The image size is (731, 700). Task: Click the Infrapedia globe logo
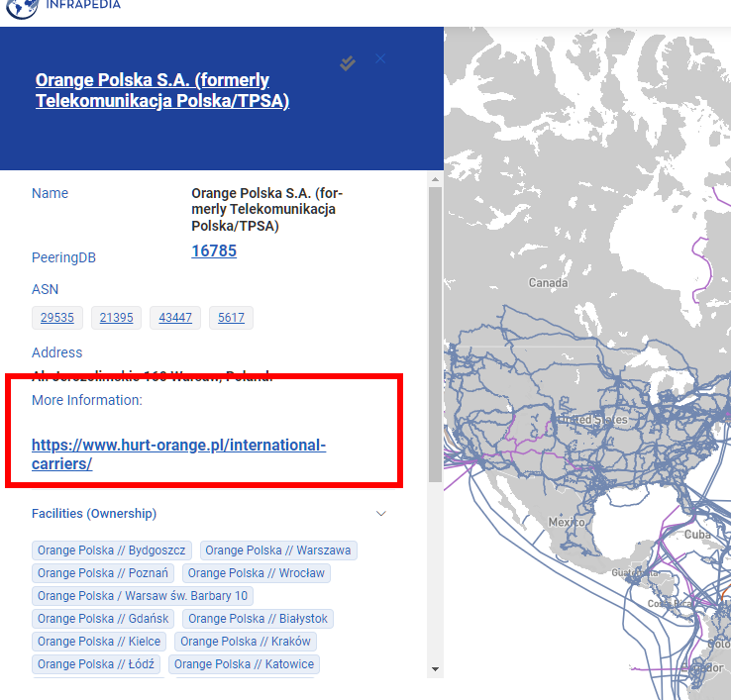(x=22, y=8)
